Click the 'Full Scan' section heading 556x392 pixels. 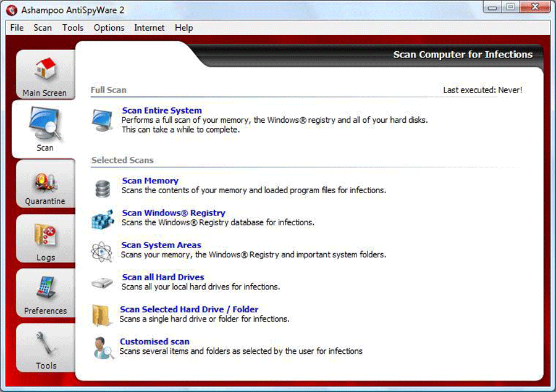click(109, 90)
